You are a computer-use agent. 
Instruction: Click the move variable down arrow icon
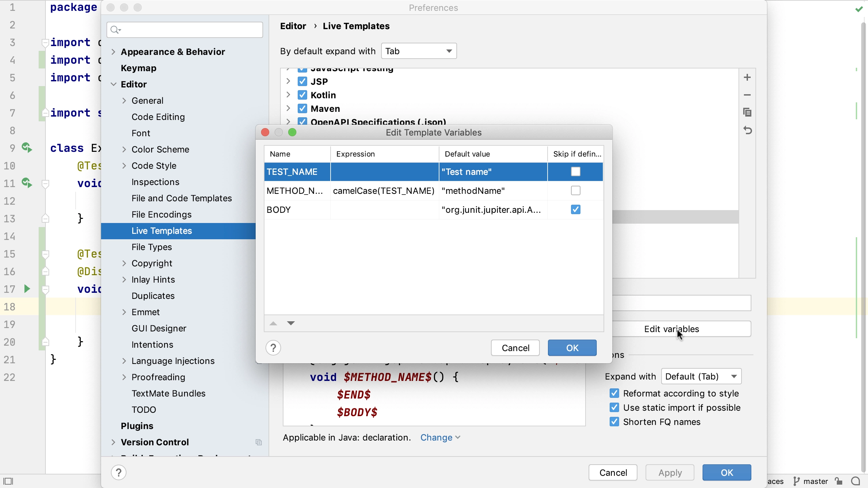click(291, 322)
